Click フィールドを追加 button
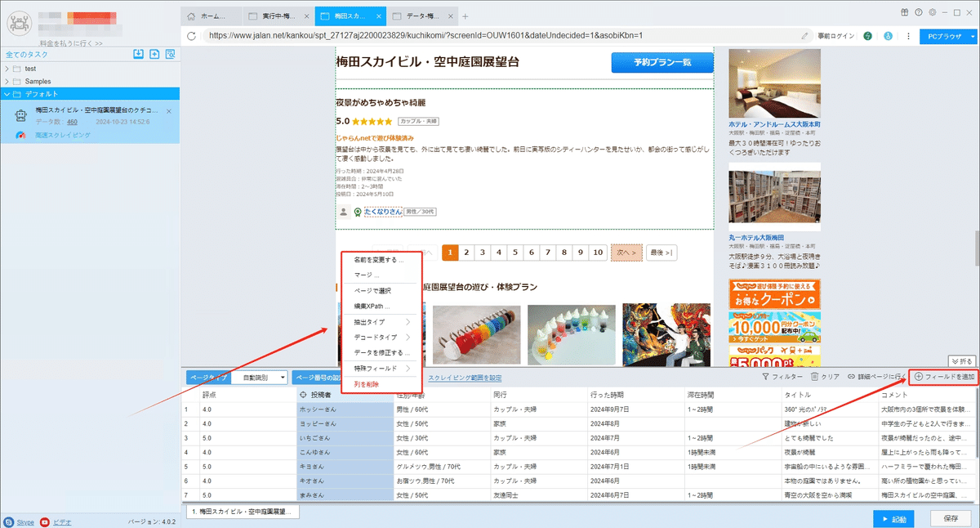Viewport: 980px width, 528px height. (x=943, y=377)
